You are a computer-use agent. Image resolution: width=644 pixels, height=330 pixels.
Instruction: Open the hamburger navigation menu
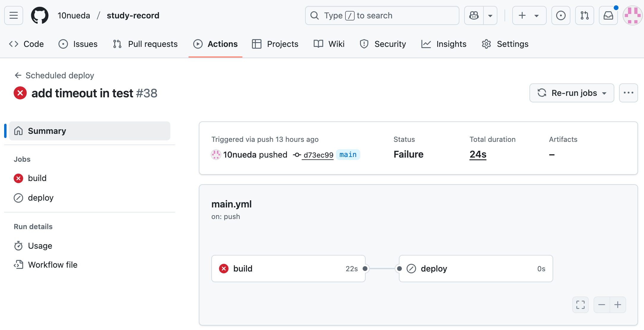pos(14,15)
